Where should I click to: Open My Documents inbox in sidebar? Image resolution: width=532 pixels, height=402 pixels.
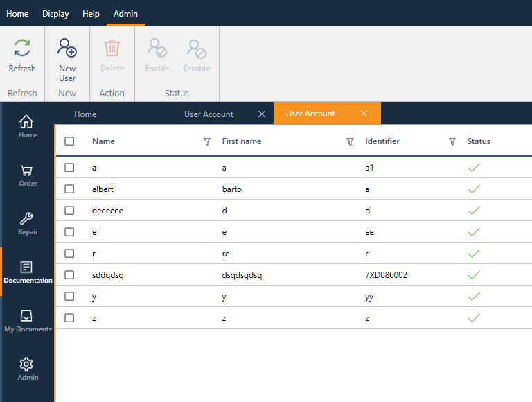tap(28, 320)
